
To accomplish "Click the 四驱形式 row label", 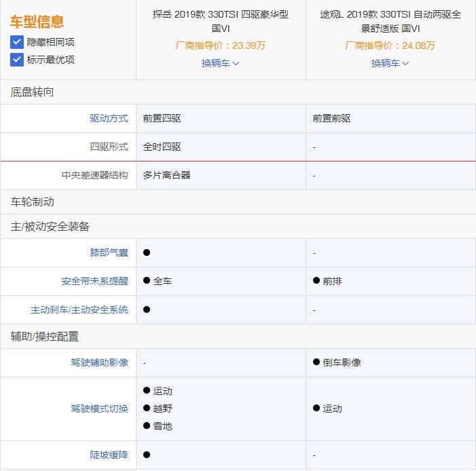I will coord(109,147).
